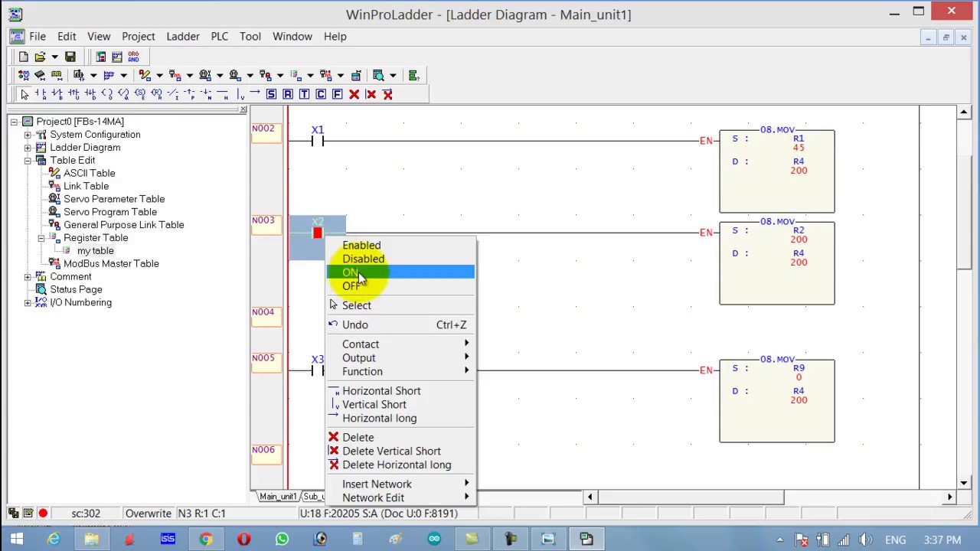This screenshot has width=980, height=551.
Task: Switch to the Main_unit1 tab
Action: [x=278, y=497]
